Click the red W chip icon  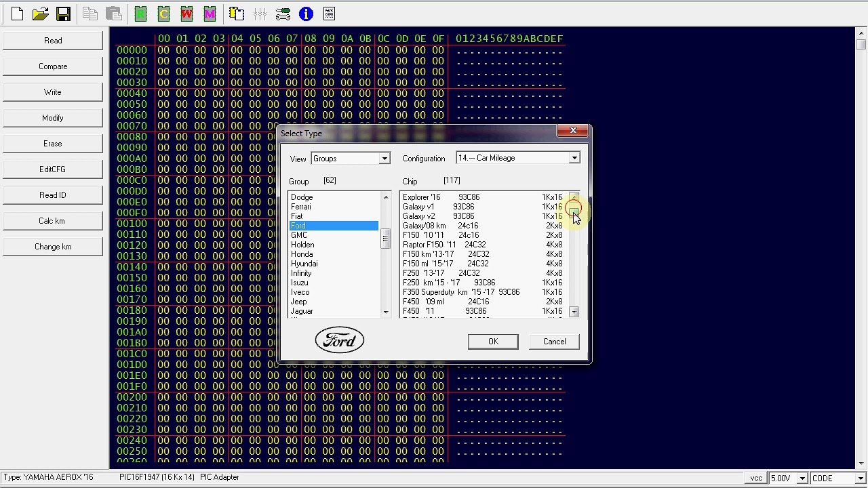click(x=186, y=14)
